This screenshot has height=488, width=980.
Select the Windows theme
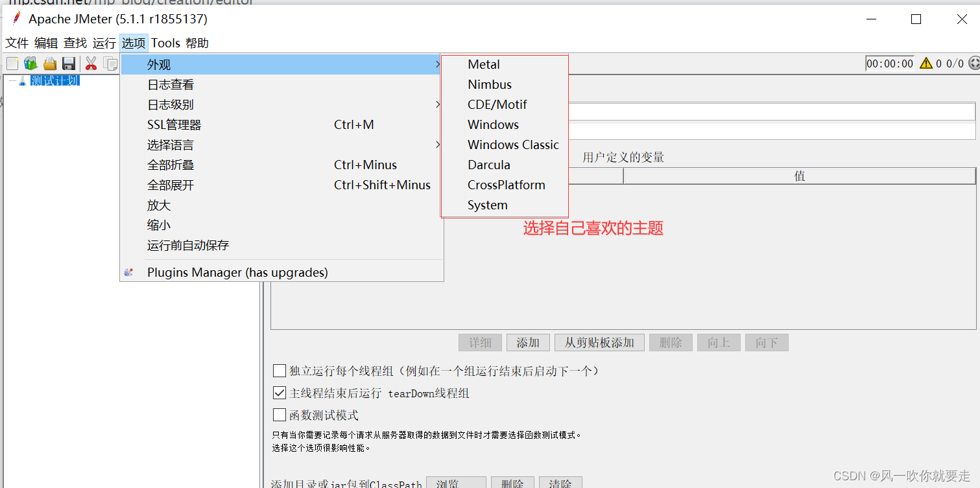pos(505,124)
